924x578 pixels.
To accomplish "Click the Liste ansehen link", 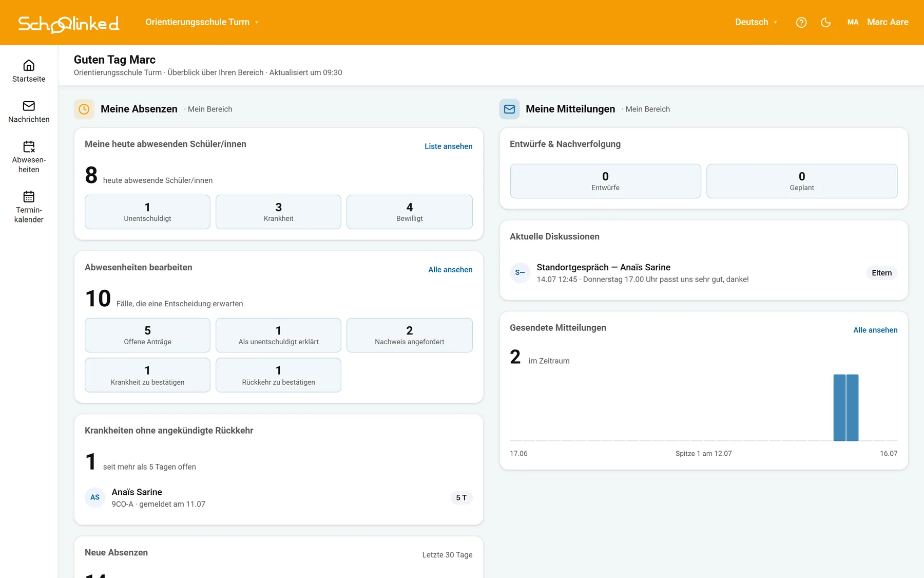I will point(448,146).
